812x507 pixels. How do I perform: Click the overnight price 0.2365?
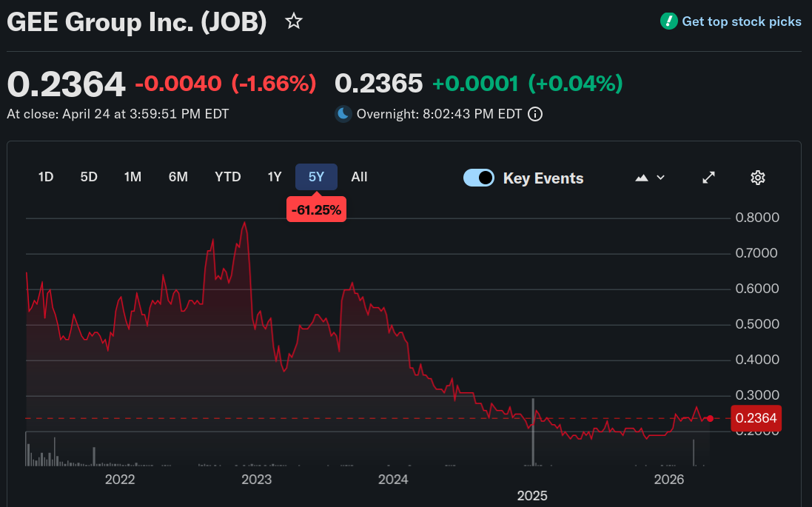[378, 84]
